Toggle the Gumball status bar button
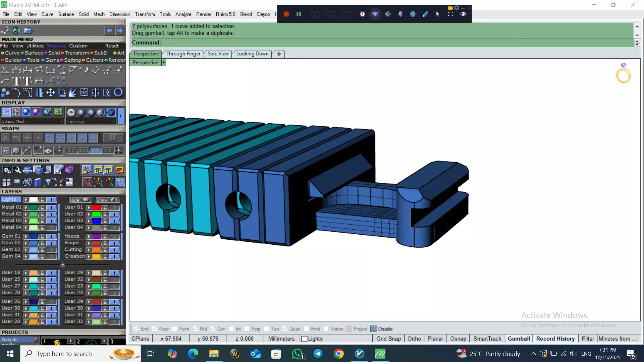This screenshot has height=362, width=644. (x=519, y=339)
